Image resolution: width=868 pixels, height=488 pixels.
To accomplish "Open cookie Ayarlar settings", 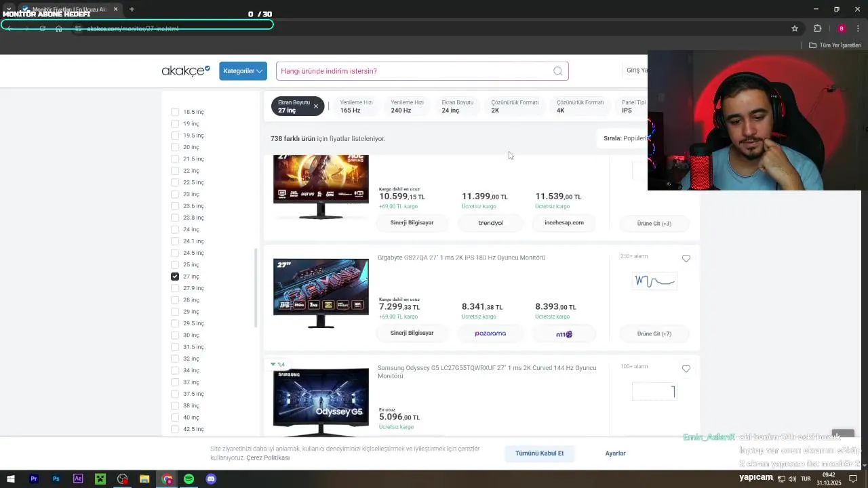I will click(x=615, y=453).
